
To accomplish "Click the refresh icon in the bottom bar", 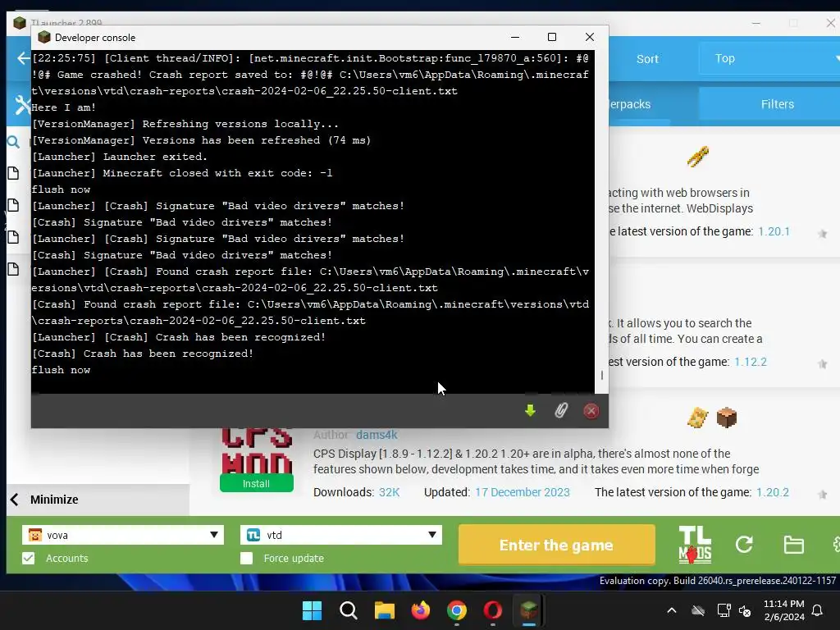I will click(744, 545).
